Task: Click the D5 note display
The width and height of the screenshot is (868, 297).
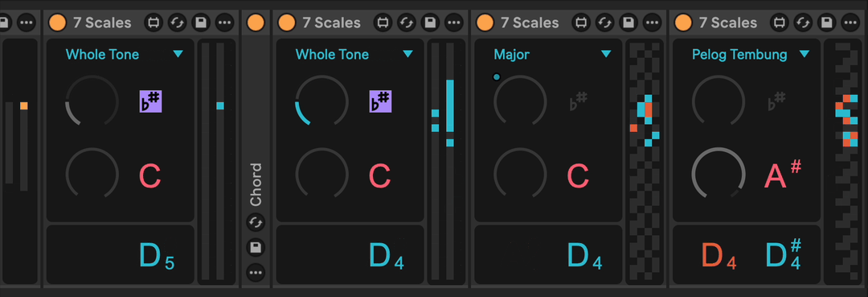Action: pos(157,256)
